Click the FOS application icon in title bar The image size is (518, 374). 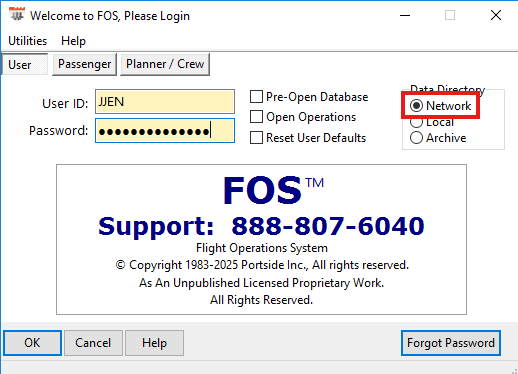click(x=17, y=14)
